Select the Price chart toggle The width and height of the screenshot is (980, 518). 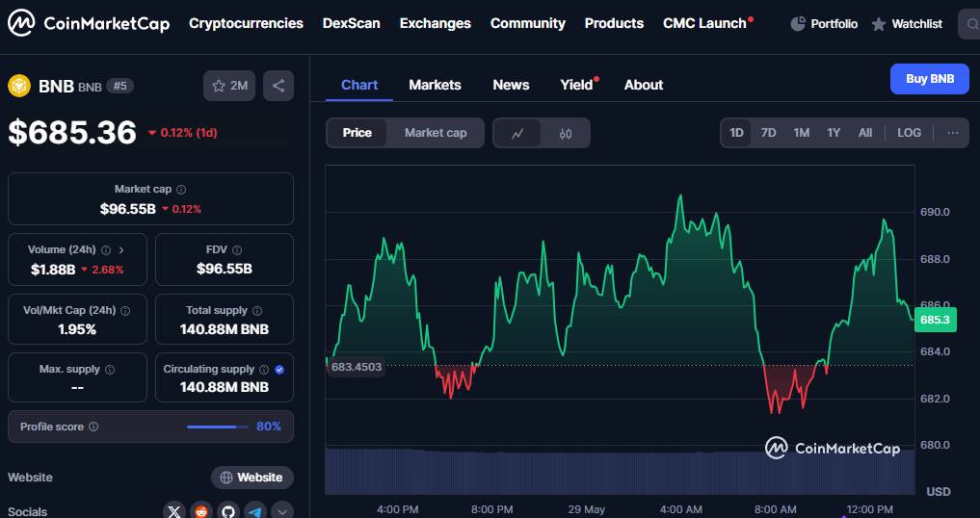[x=357, y=133]
